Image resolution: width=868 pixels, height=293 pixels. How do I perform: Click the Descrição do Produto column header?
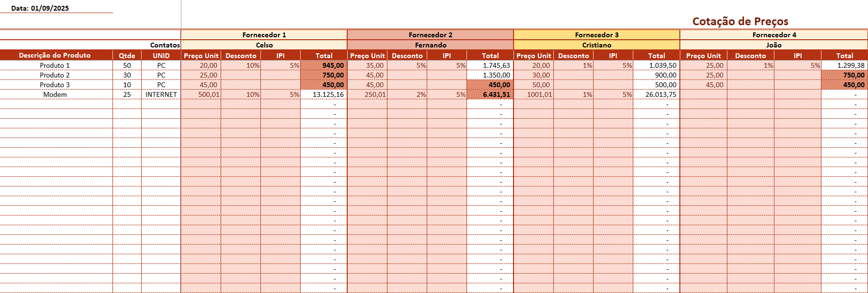click(55, 55)
